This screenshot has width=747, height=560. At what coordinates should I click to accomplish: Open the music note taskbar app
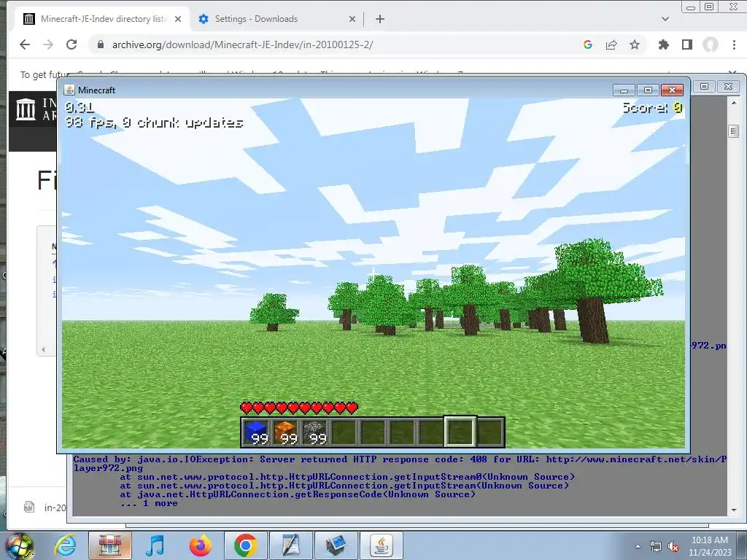click(x=155, y=545)
